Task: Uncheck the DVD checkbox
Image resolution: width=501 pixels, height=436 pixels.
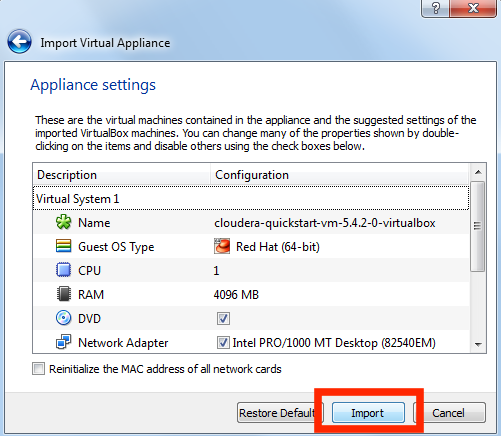Action: click(x=223, y=319)
